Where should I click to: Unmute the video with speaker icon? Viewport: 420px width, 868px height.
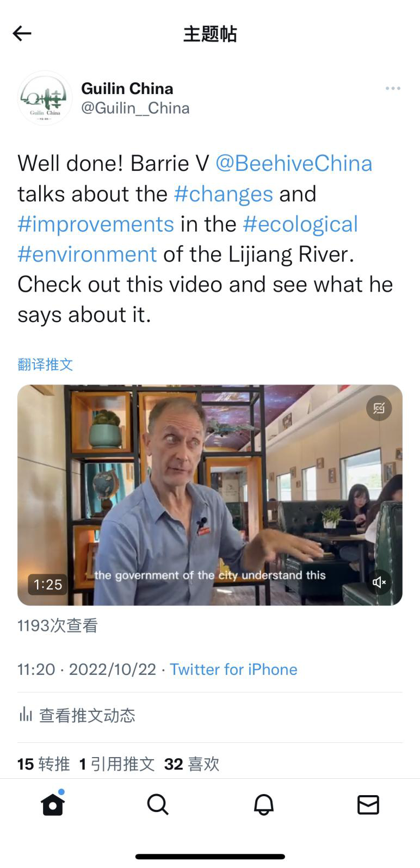tap(379, 582)
